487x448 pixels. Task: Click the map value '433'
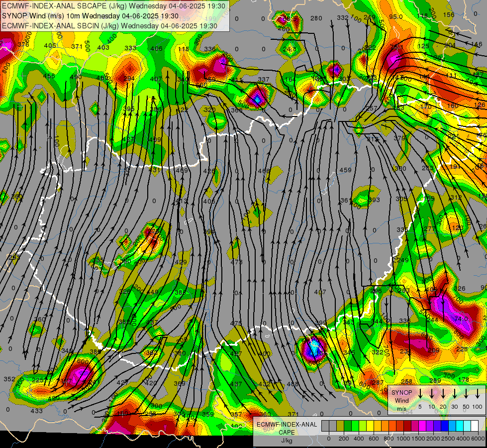(x=36, y=411)
